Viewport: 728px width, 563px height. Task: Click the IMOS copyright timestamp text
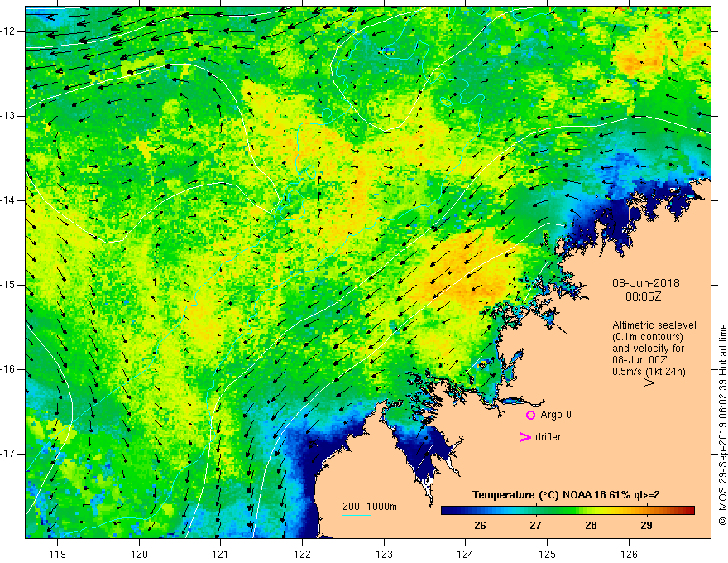[722, 425]
